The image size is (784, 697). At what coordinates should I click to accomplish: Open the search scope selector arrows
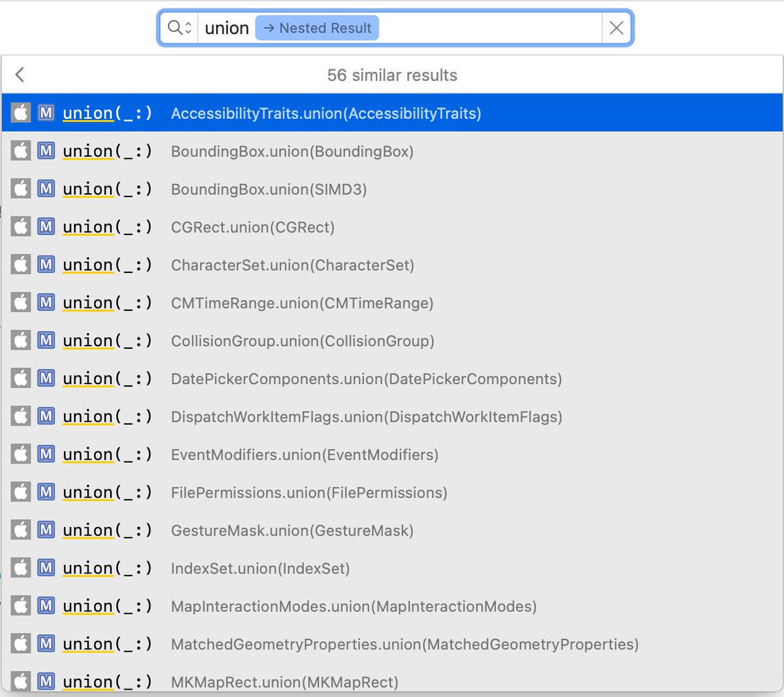click(186, 27)
